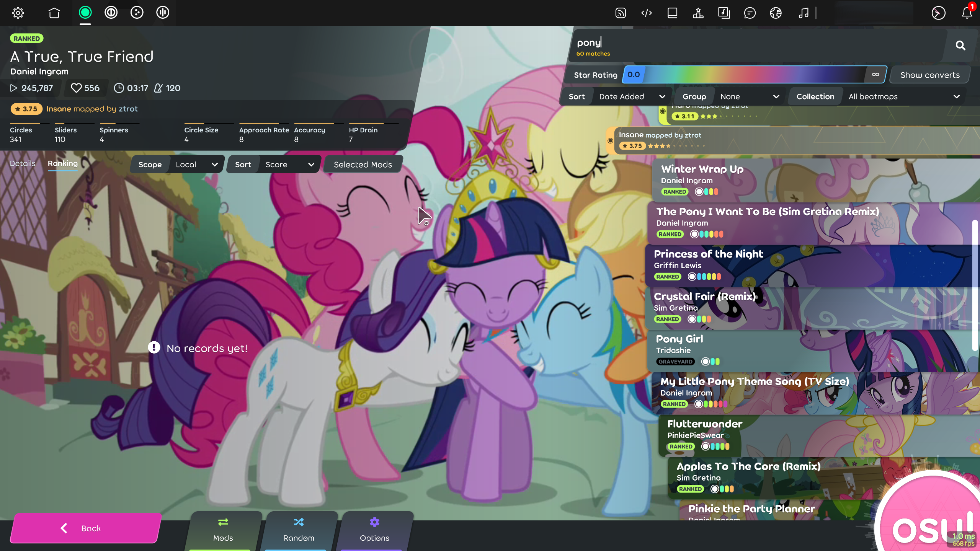Toggle Show converts option
The width and height of the screenshot is (980, 551).
click(x=930, y=75)
